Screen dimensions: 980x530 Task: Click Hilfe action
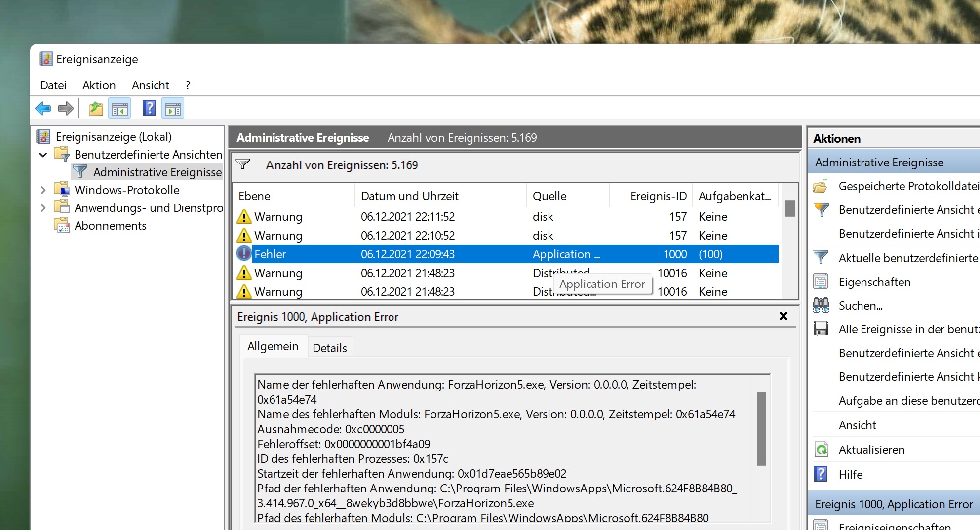click(851, 475)
